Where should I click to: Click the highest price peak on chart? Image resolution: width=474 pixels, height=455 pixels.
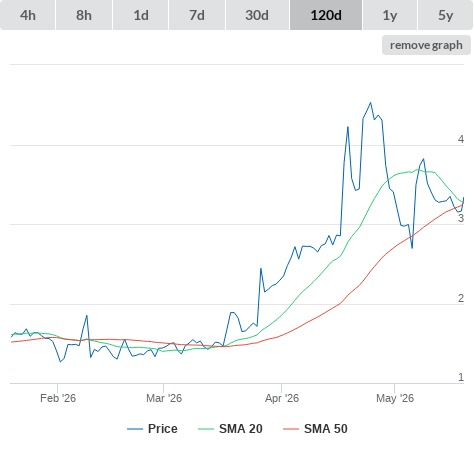[x=371, y=103]
